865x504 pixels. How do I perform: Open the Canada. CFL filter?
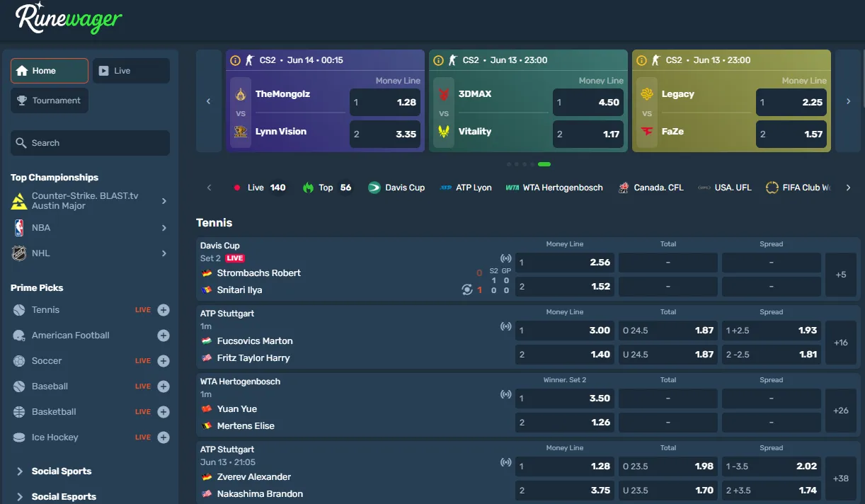[x=651, y=188]
